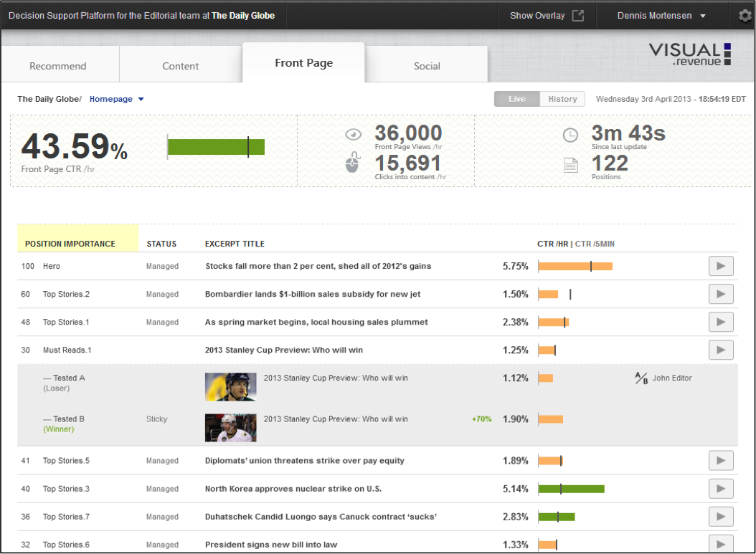Click the bold 2013 Stanley Cup Preview headline
Screen dimensions: 756x554
[284, 350]
